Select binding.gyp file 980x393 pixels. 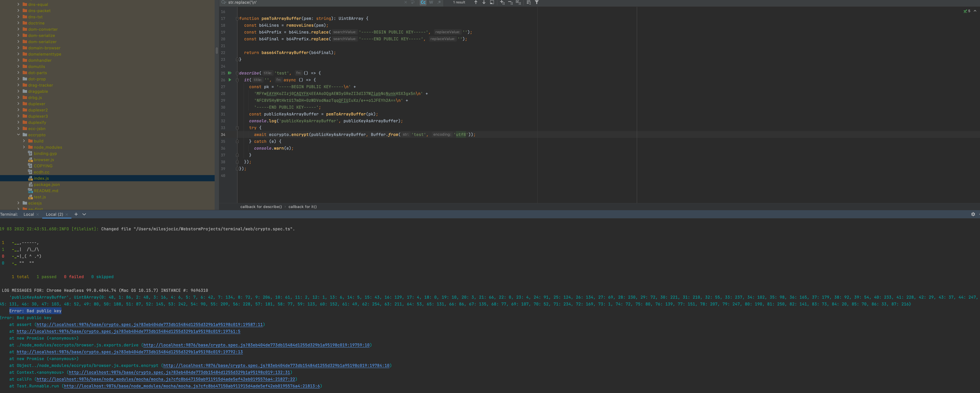pyautogui.click(x=45, y=154)
